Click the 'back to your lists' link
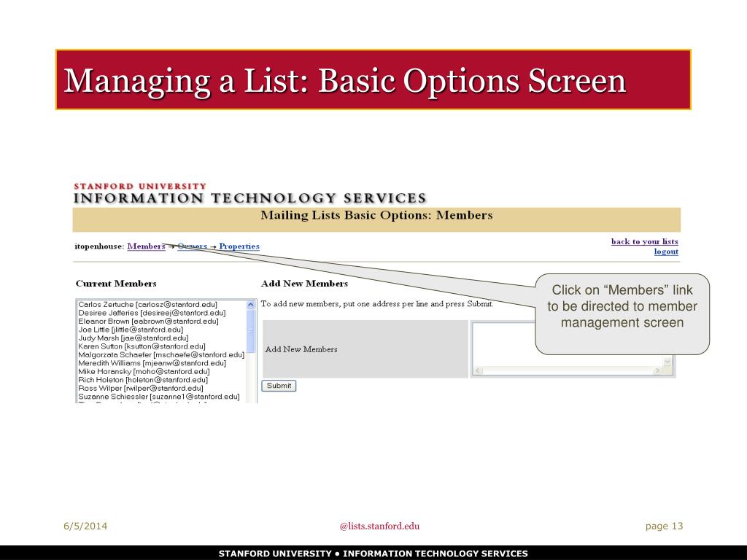747x560 pixels. 644,241
